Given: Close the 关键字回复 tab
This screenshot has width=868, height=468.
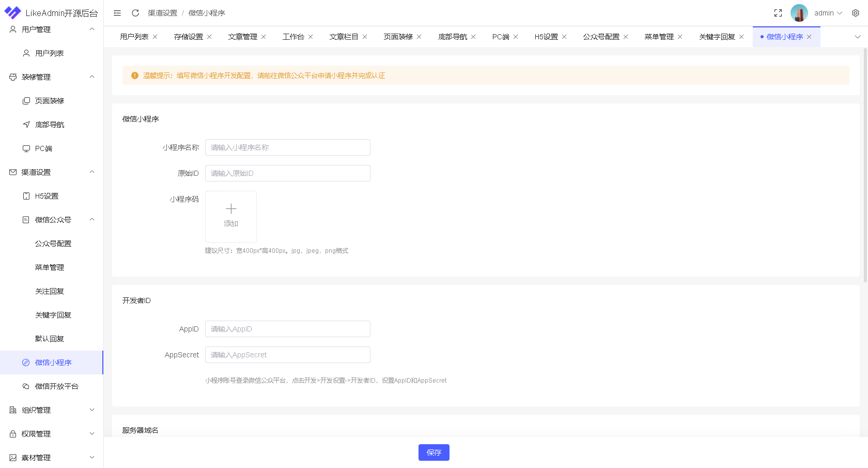Looking at the screenshot, I should click(741, 37).
